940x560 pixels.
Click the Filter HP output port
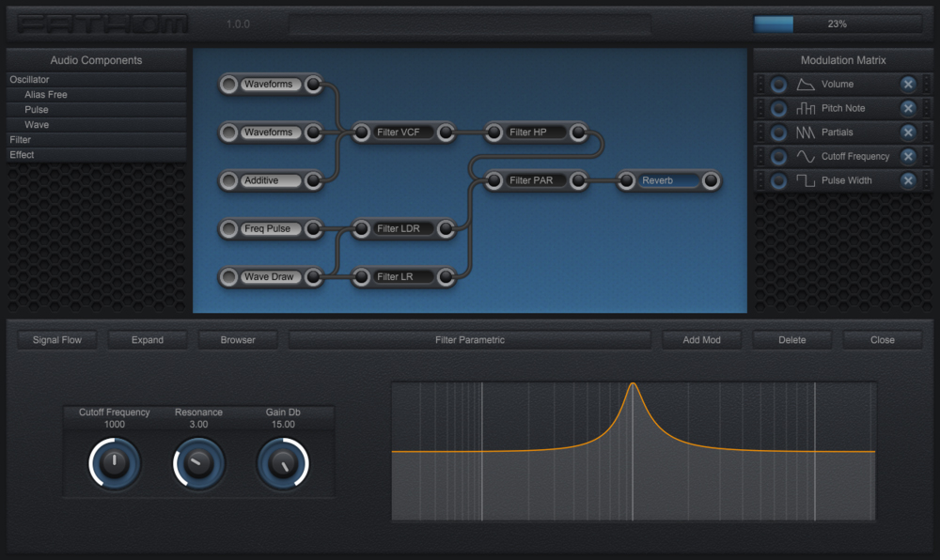point(578,132)
